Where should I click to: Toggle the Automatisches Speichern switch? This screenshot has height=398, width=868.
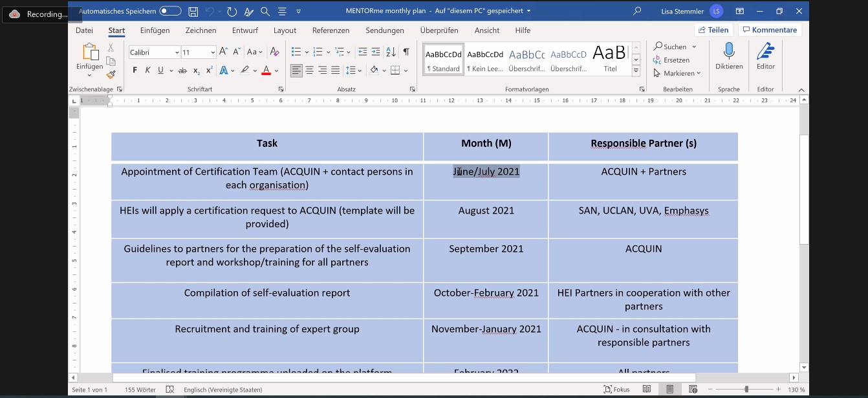tap(170, 11)
